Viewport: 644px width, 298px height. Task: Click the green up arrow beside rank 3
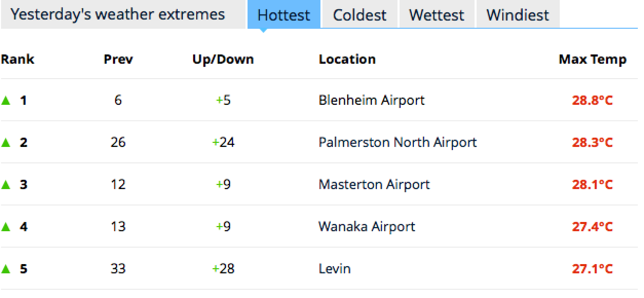(x=6, y=184)
